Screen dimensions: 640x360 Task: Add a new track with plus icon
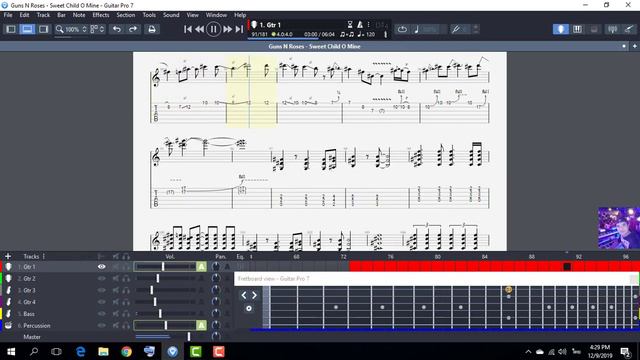(8, 256)
